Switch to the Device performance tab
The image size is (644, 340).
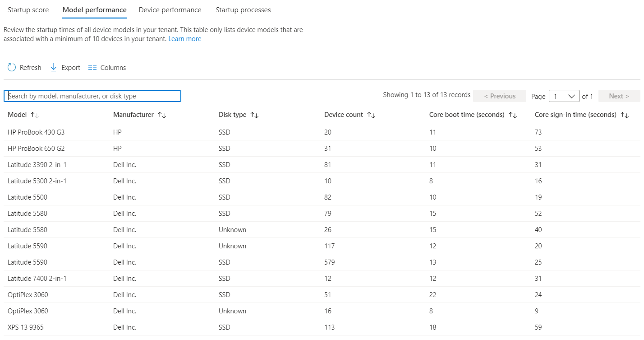point(170,9)
